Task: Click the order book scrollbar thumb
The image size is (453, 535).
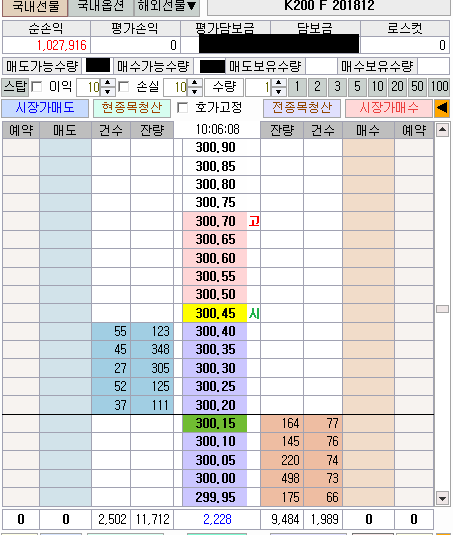Action: [442, 309]
